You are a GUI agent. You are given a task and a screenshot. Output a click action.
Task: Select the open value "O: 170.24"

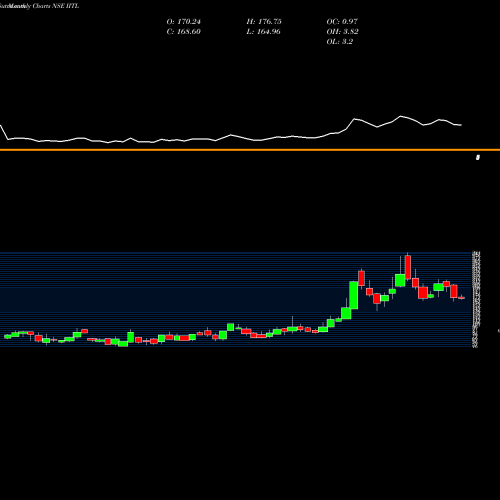(184, 22)
